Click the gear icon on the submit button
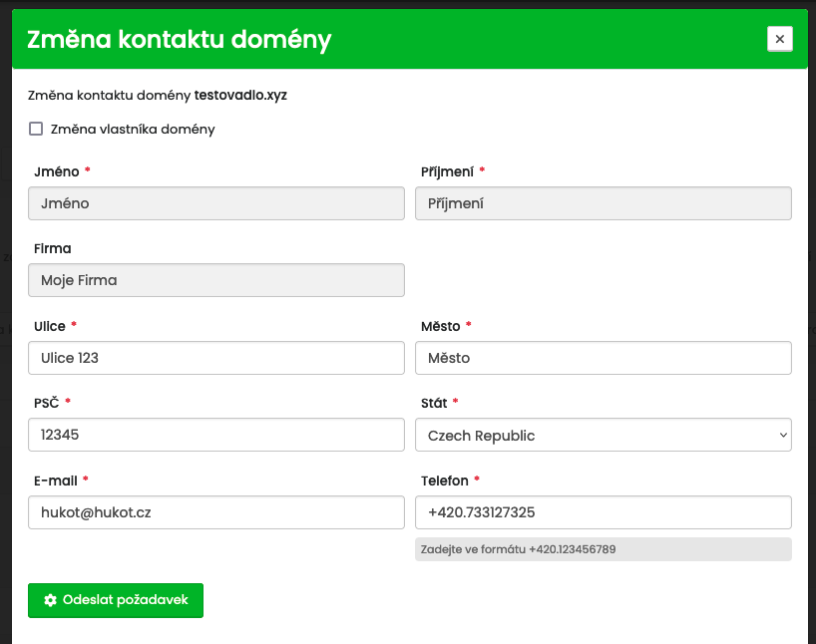816x644 pixels. click(x=51, y=601)
